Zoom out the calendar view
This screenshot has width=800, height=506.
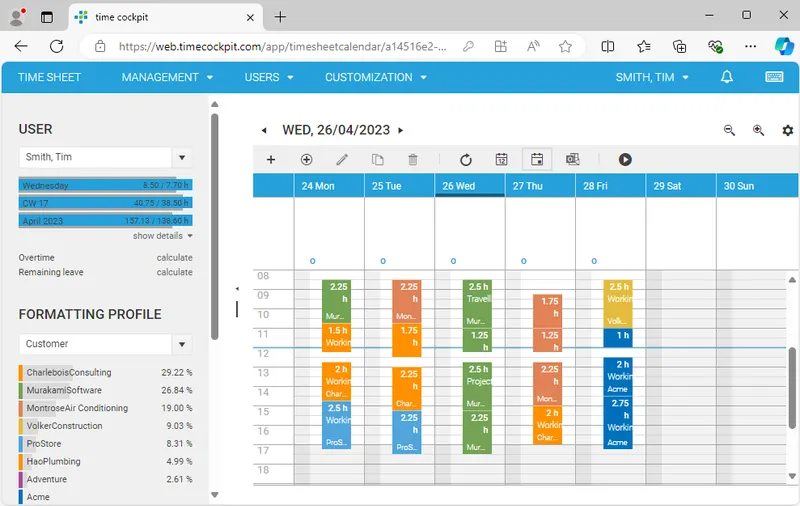[729, 131]
